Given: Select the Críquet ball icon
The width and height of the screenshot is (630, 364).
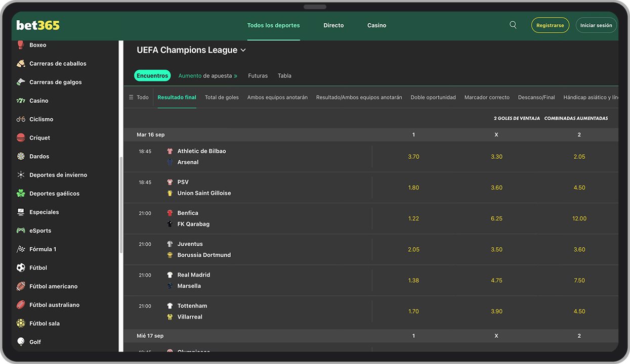Looking at the screenshot, I should pyautogui.click(x=21, y=138).
